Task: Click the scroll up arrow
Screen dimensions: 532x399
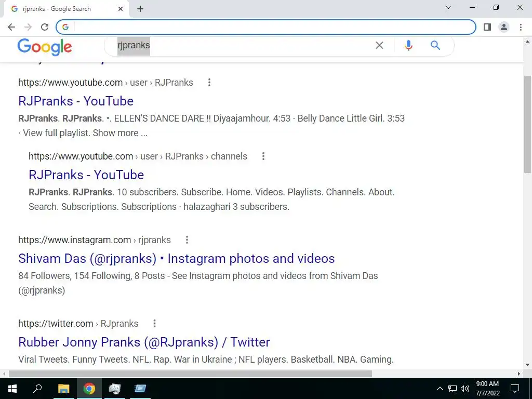Action: (x=528, y=42)
